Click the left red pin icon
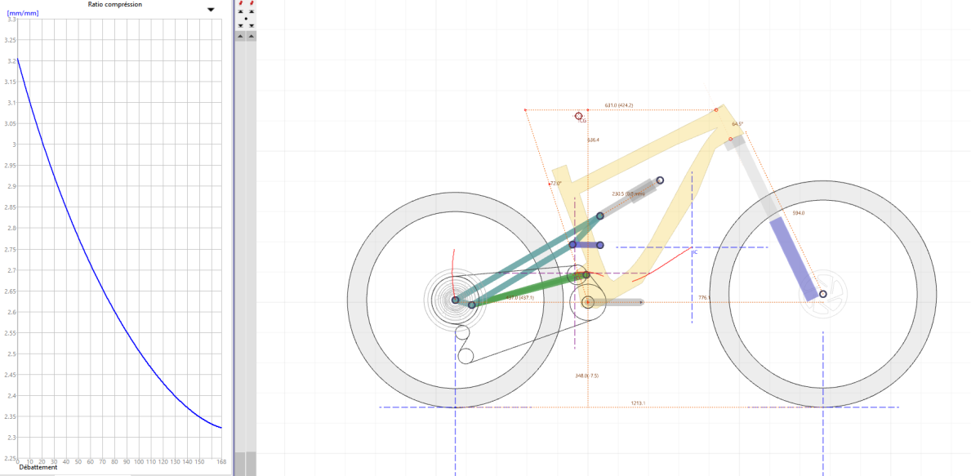980x476 pixels. (x=240, y=3)
